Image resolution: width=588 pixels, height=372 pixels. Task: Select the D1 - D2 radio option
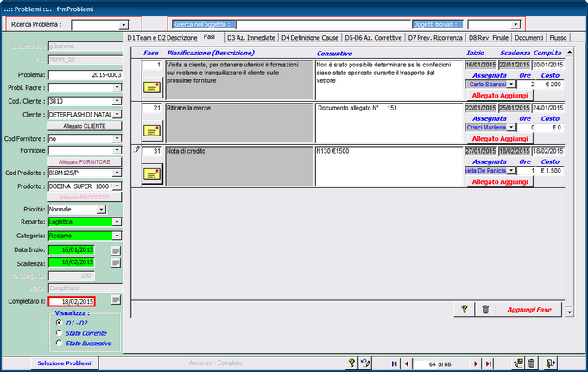[59, 323]
